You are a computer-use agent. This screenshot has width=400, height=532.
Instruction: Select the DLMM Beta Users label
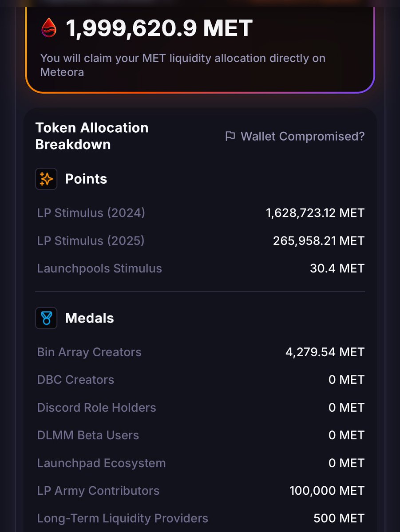tap(88, 435)
